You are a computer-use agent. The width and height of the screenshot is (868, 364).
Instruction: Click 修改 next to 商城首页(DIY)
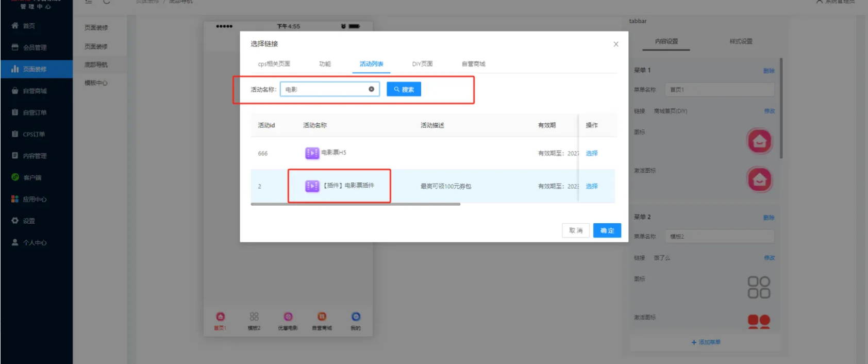point(769,111)
